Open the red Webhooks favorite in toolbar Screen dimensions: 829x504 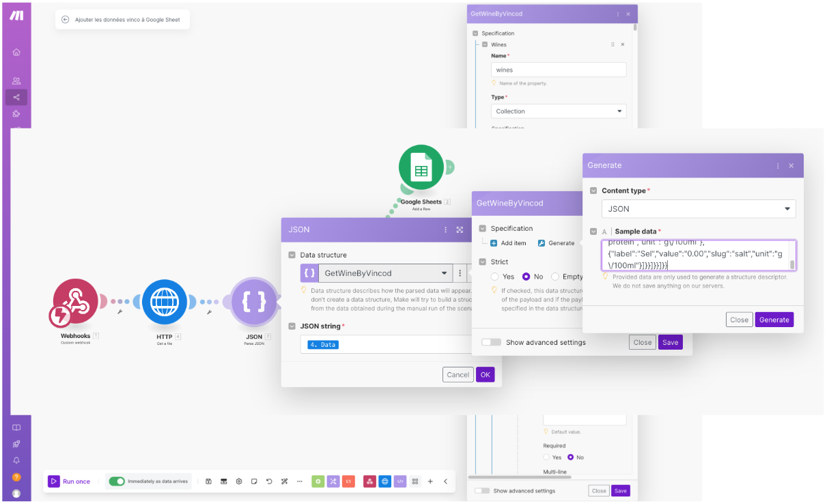point(369,481)
